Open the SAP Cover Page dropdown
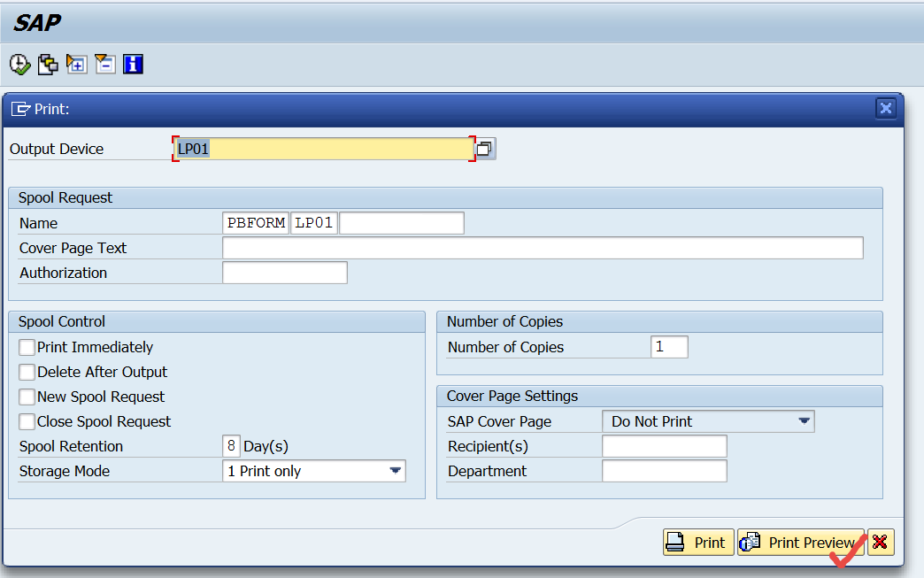 click(x=805, y=421)
